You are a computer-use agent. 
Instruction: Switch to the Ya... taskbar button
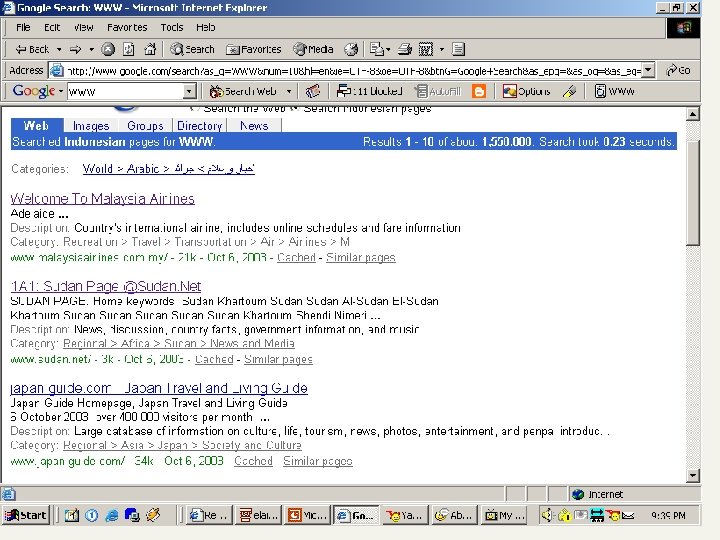[405, 515]
